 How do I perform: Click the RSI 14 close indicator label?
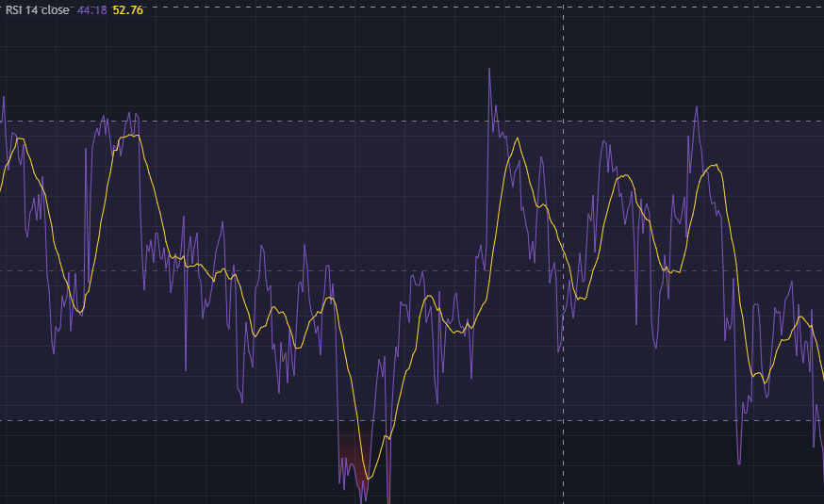tap(38, 10)
